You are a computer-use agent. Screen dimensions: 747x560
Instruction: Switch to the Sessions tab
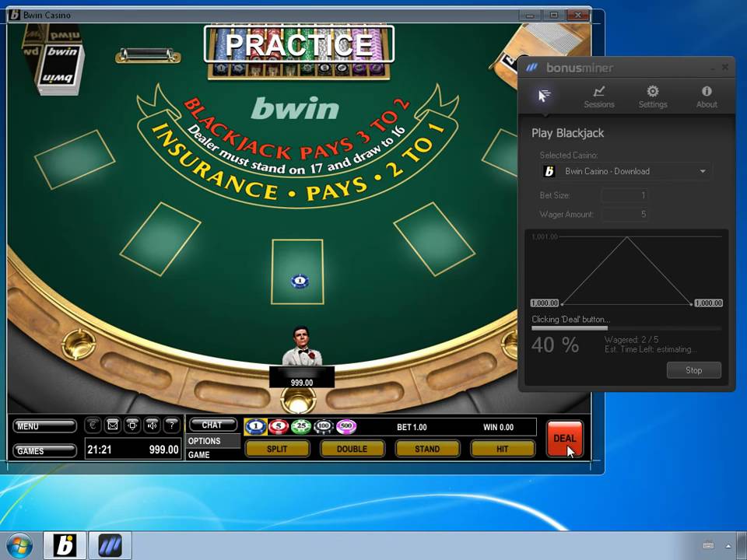[x=599, y=96]
